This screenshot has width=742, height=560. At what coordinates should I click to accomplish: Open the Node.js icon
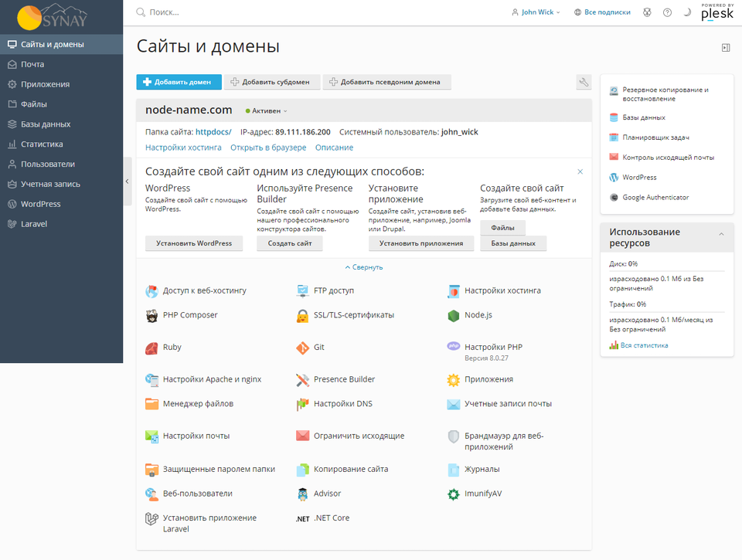[x=454, y=315]
